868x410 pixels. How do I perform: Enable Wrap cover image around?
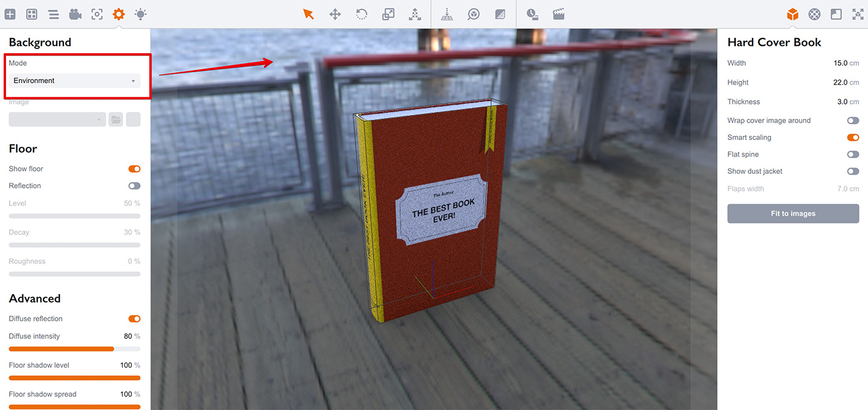[852, 121]
